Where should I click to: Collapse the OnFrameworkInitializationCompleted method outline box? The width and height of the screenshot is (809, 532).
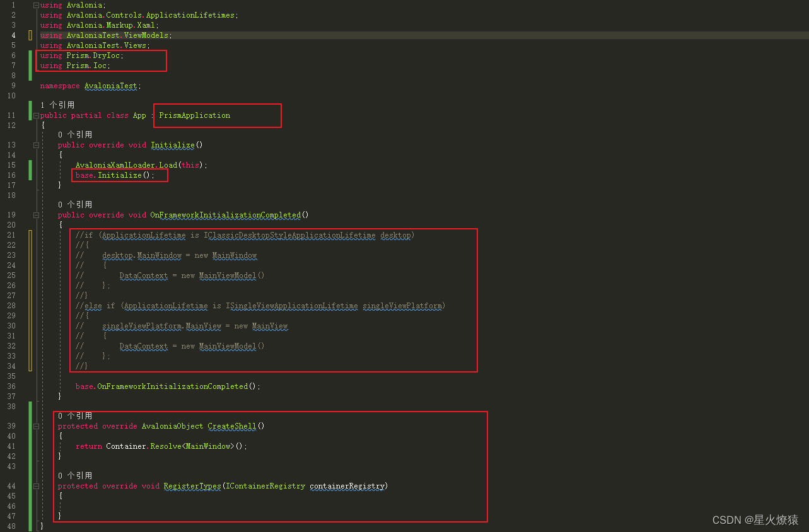click(x=36, y=216)
